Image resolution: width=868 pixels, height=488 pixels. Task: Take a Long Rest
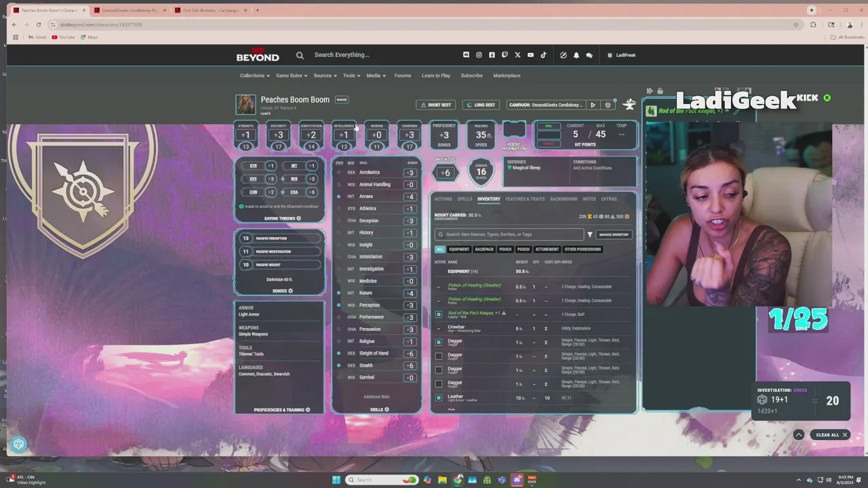point(481,105)
